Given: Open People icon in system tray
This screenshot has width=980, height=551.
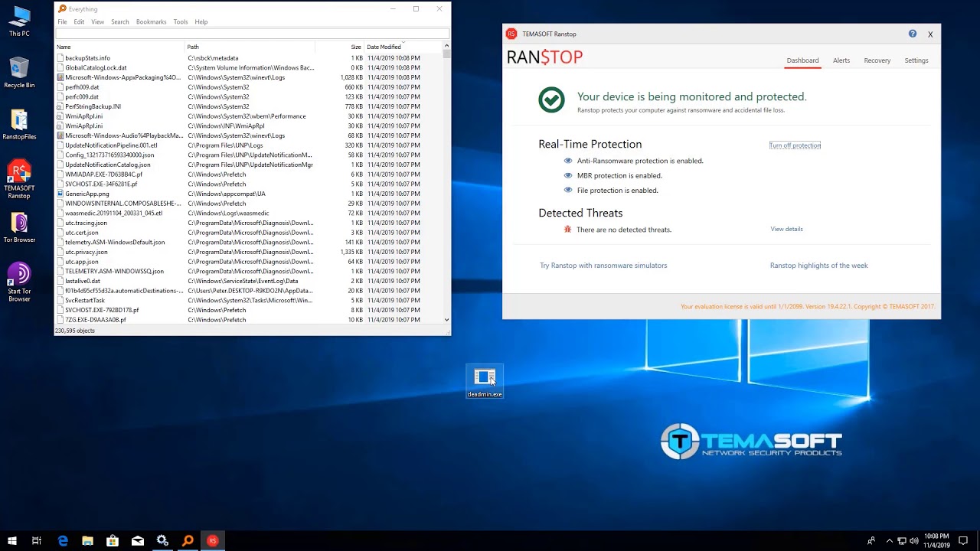Looking at the screenshot, I should 871,541.
